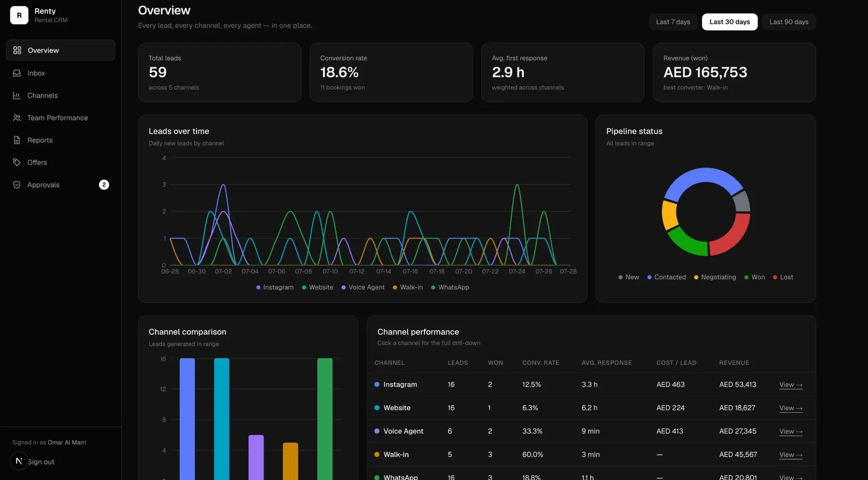The width and height of the screenshot is (868, 480).
Task: Click the Conversion rate card
Action: (x=391, y=72)
